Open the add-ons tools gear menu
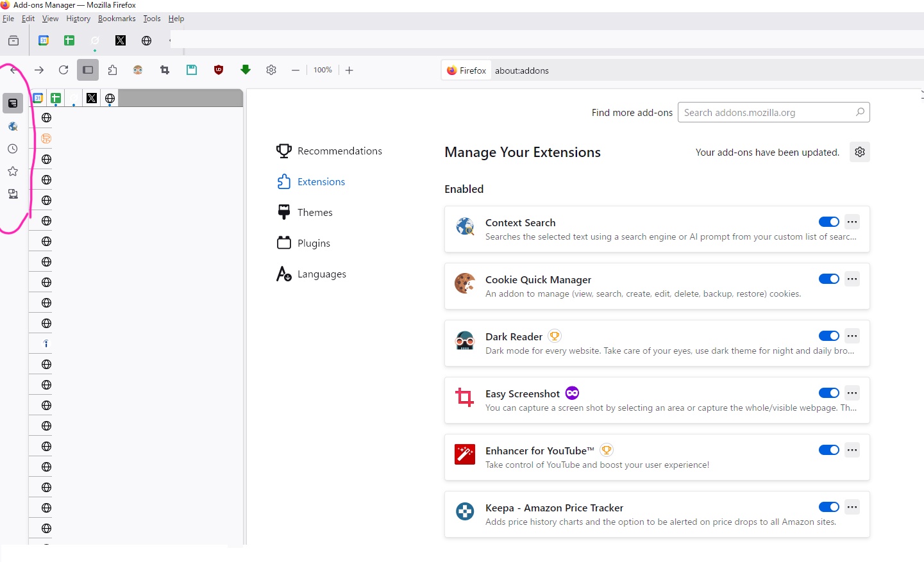Image resolution: width=924 pixels, height=562 pixels. coord(859,152)
